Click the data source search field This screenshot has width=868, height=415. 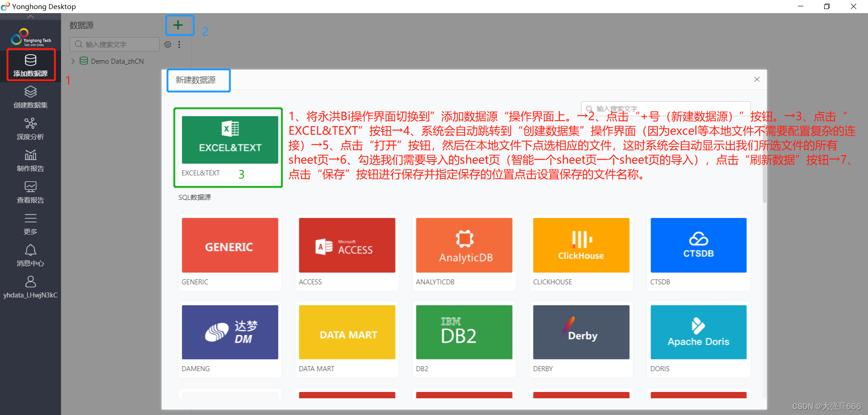tap(114, 44)
